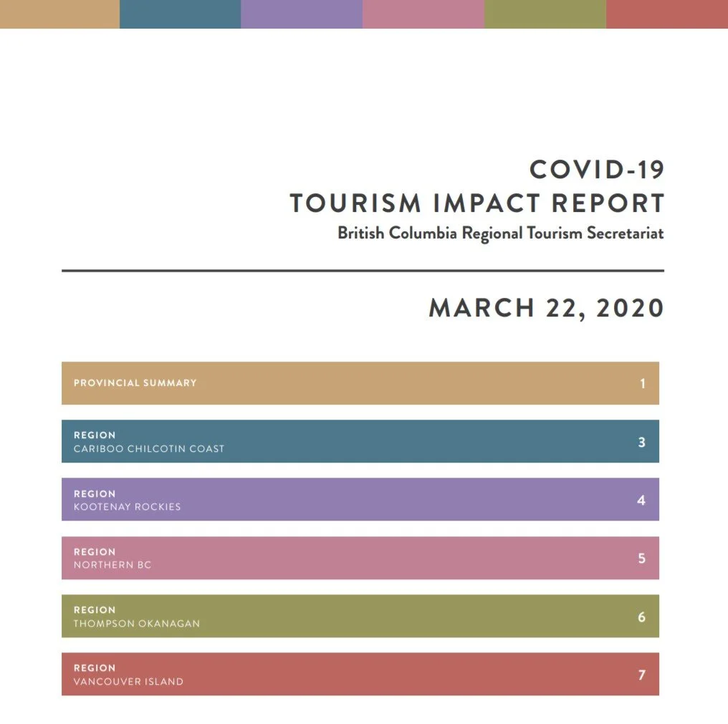Image resolution: width=728 pixels, height=724 pixels.
Task: Click the March 22, 2020 date
Action: tap(547, 308)
